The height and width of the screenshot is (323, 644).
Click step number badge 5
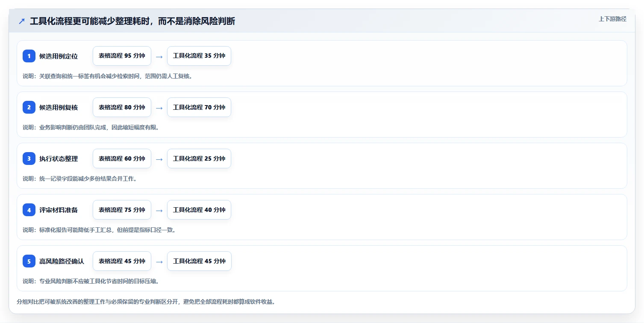(29, 261)
